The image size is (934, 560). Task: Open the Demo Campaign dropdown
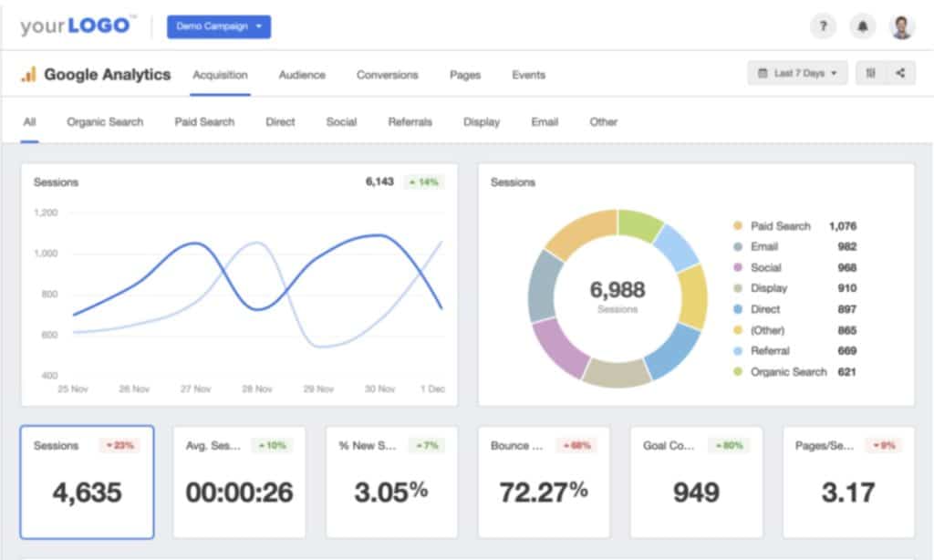(218, 26)
